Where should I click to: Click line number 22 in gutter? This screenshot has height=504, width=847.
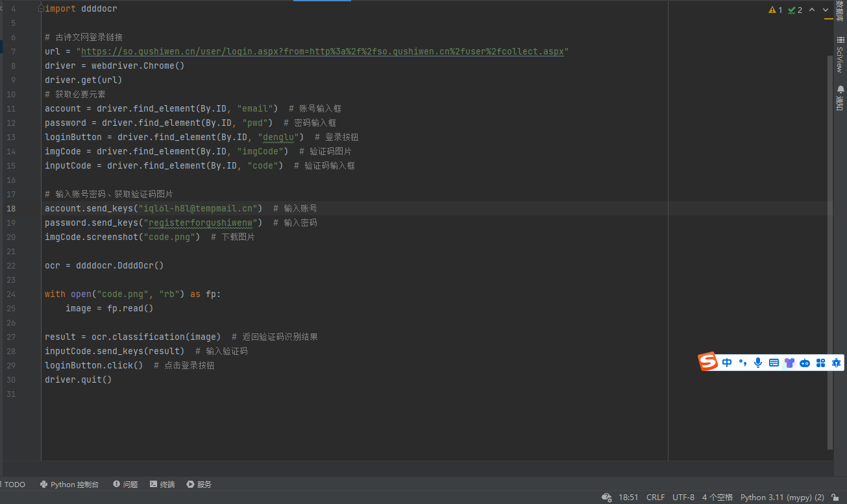(x=11, y=265)
